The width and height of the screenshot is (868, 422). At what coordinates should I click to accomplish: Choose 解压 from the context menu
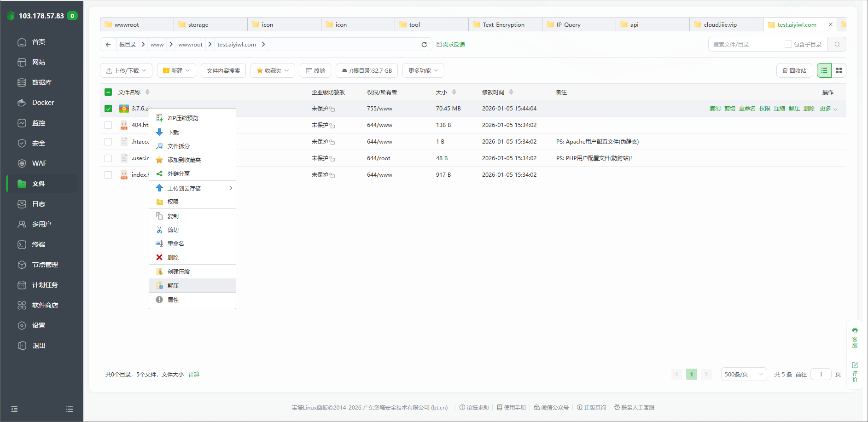point(173,286)
